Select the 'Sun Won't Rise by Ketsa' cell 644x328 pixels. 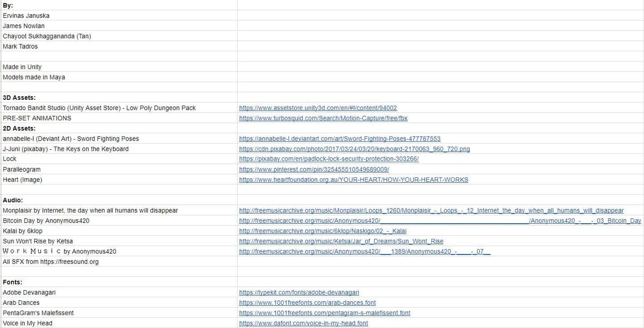119,241
